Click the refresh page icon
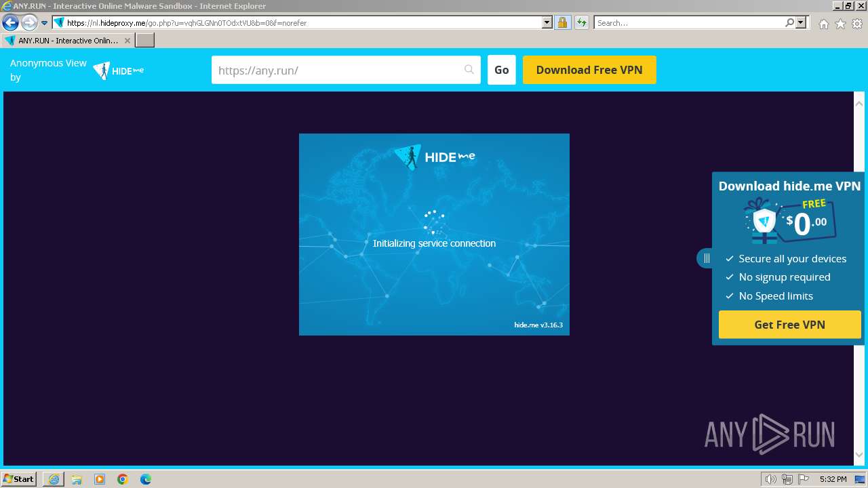This screenshot has height=488, width=868. coord(581,22)
